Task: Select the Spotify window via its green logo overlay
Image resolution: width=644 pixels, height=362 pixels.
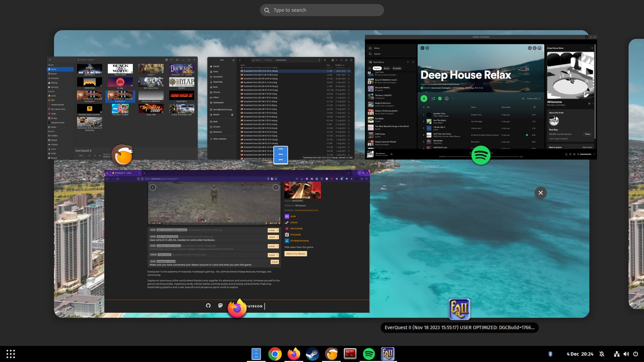Action: coord(481,155)
